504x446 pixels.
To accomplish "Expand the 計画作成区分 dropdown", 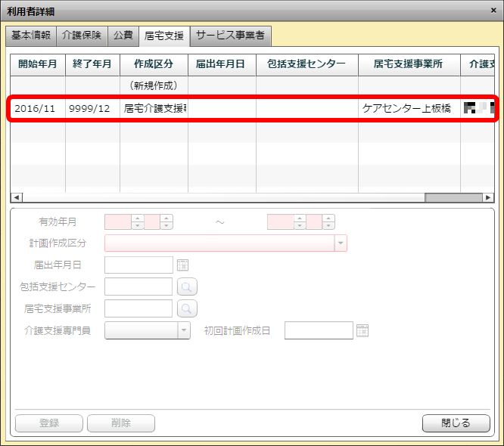I will click(x=341, y=243).
